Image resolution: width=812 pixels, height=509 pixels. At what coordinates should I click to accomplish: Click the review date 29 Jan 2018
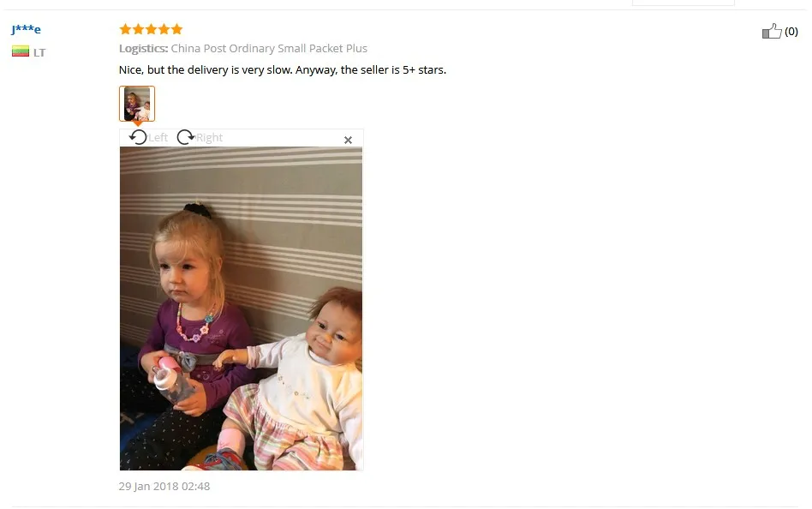click(164, 486)
